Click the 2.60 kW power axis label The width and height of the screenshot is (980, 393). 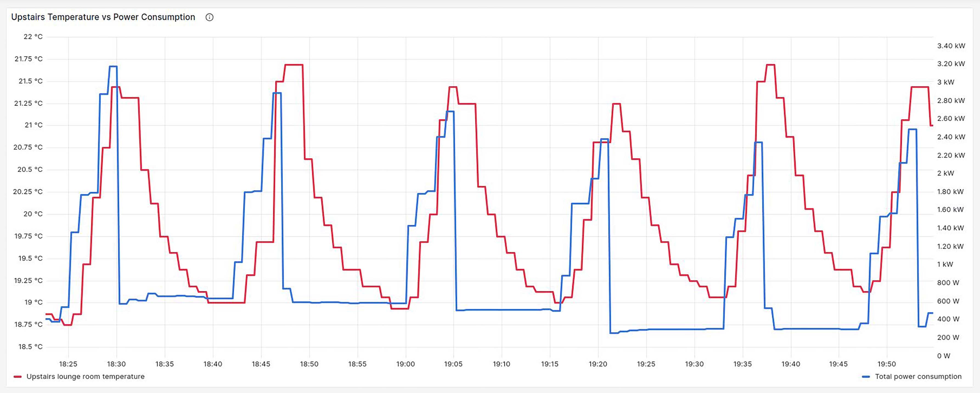tap(951, 118)
